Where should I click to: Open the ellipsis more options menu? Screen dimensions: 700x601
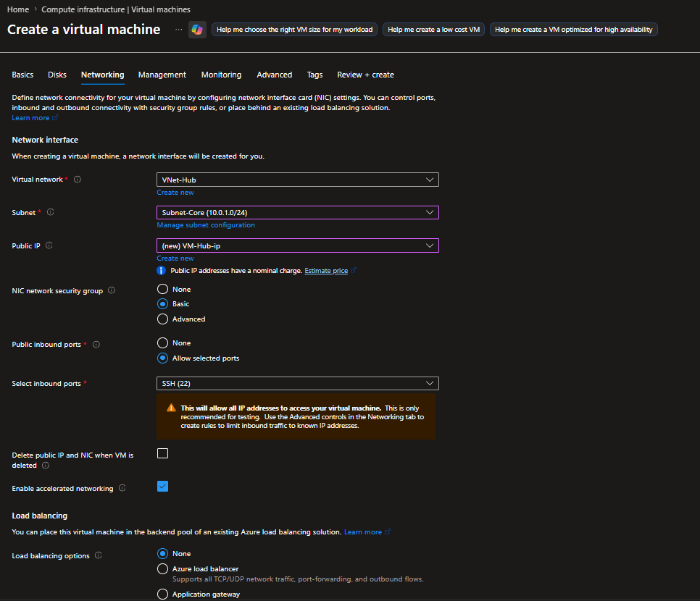tap(178, 30)
